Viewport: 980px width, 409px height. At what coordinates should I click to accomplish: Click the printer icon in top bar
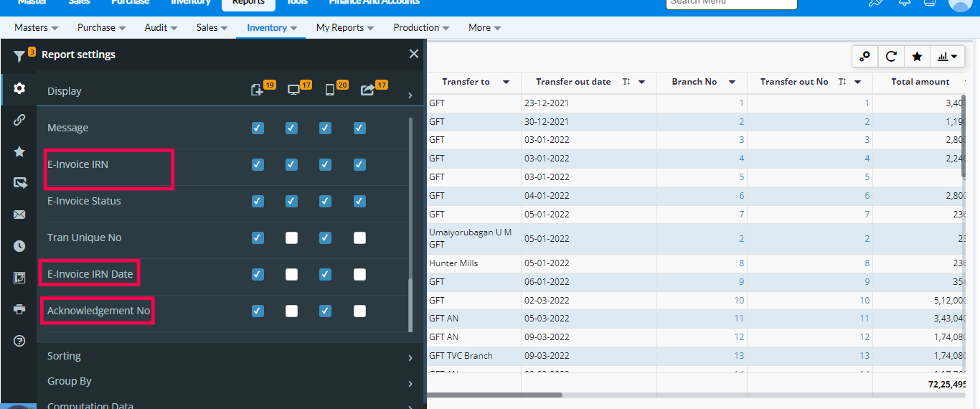[930, 2]
